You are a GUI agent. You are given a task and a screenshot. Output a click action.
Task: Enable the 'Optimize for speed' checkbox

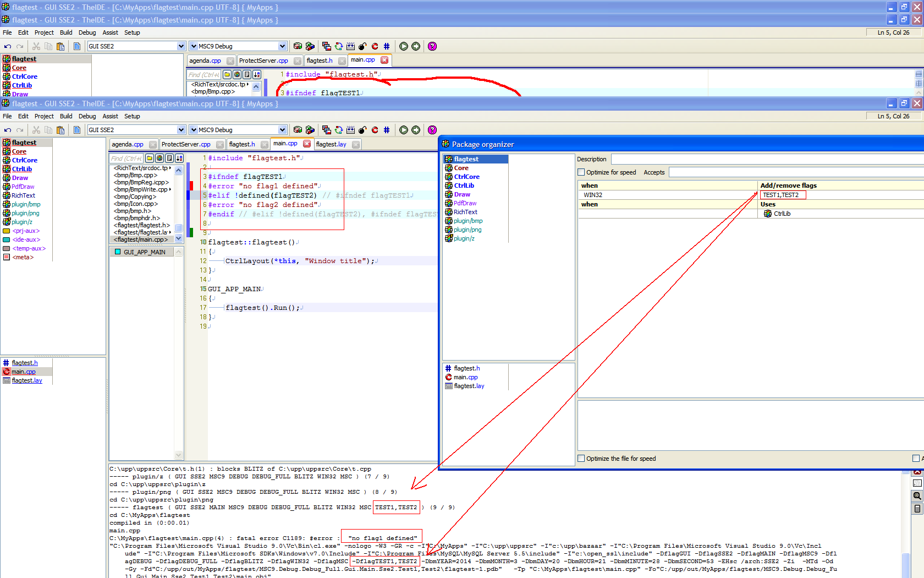tap(581, 172)
